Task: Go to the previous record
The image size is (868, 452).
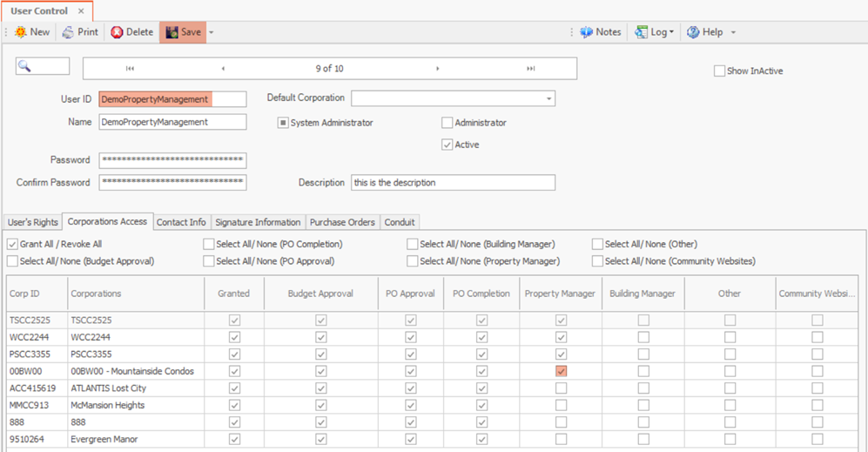Action: coord(223,69)
